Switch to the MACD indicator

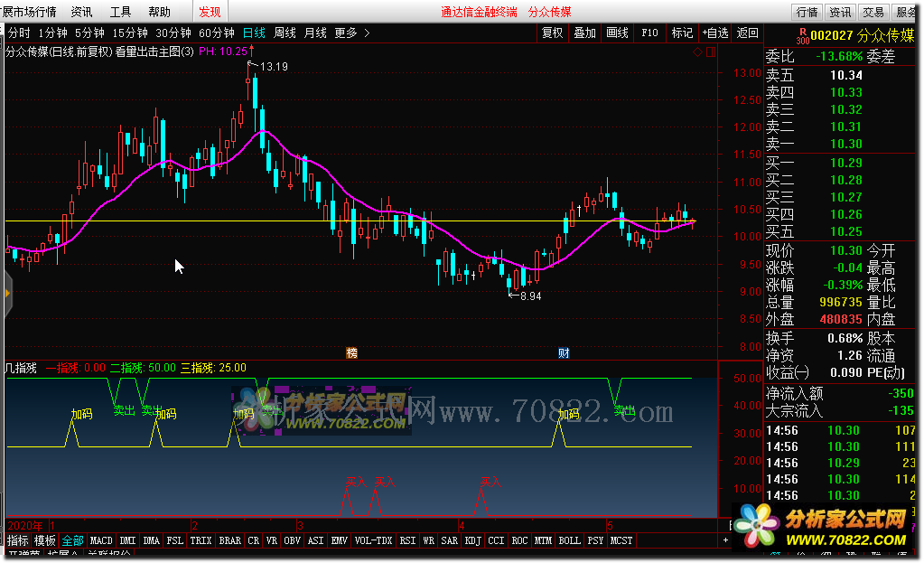point(101,540)
